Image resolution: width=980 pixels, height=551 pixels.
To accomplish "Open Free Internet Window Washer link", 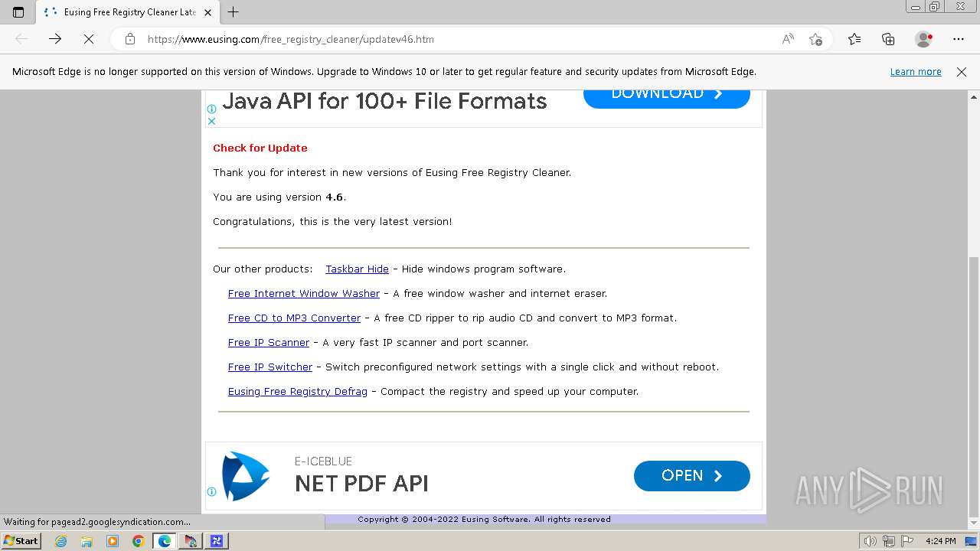I will (x=304, y=294).
